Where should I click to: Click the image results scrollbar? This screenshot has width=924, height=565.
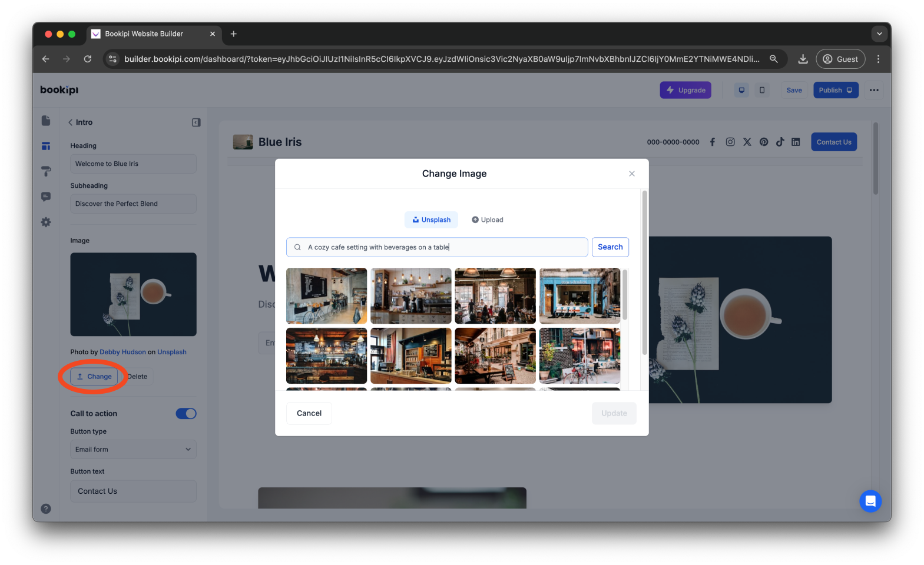point(625,294)
